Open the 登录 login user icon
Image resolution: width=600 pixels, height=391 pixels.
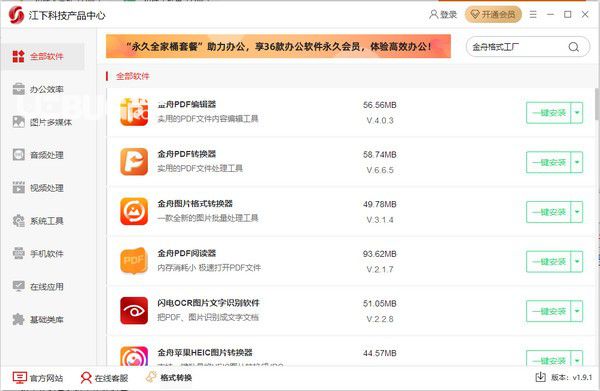[x=433, y=15]
